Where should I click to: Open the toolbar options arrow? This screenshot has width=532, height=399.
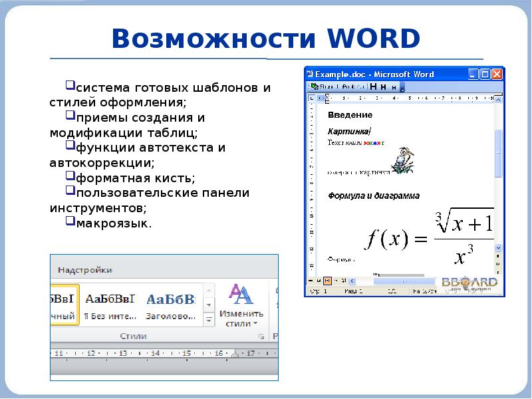[x=402, y=88]
